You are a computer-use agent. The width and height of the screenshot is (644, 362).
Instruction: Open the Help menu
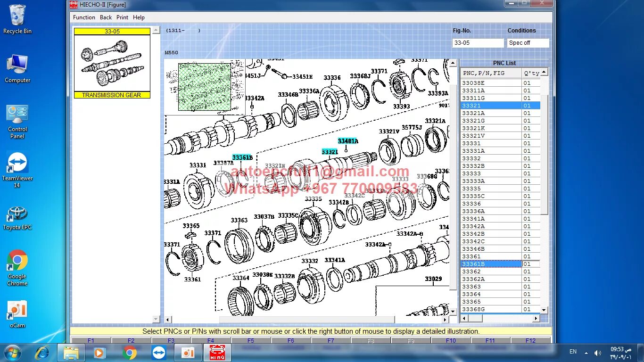[139, 17]
